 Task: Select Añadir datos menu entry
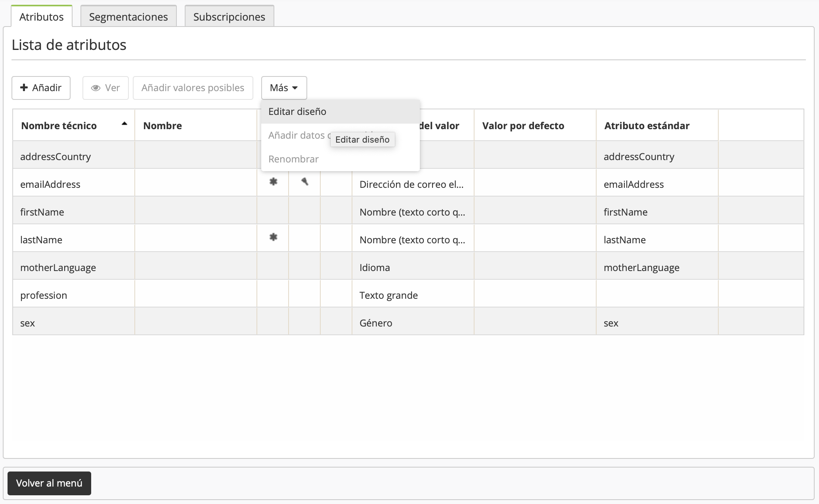click(297, 136)
